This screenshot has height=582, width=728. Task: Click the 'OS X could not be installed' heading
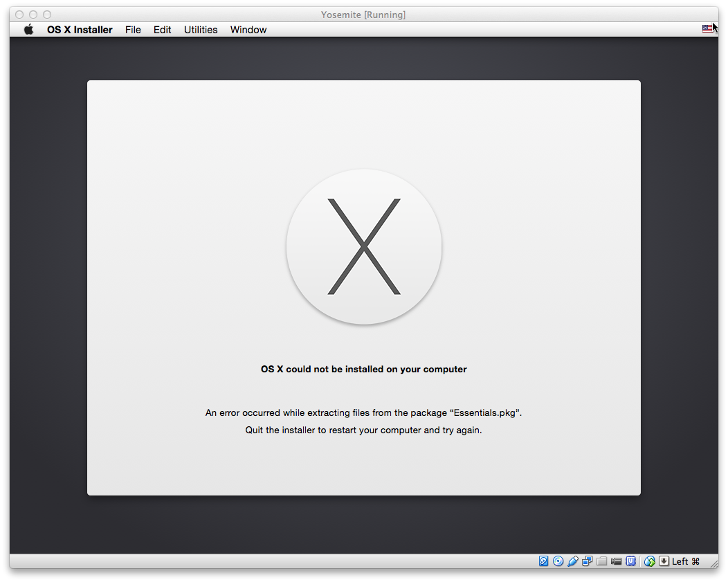pos(363,369)
